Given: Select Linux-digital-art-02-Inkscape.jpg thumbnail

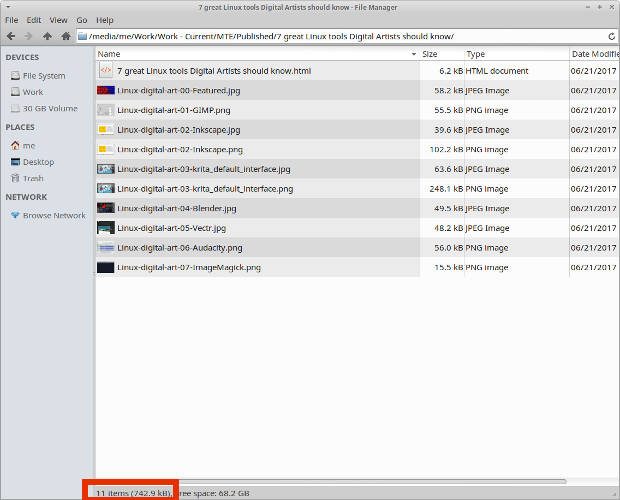Looking at the screenshot, I should tap(106, 129).
